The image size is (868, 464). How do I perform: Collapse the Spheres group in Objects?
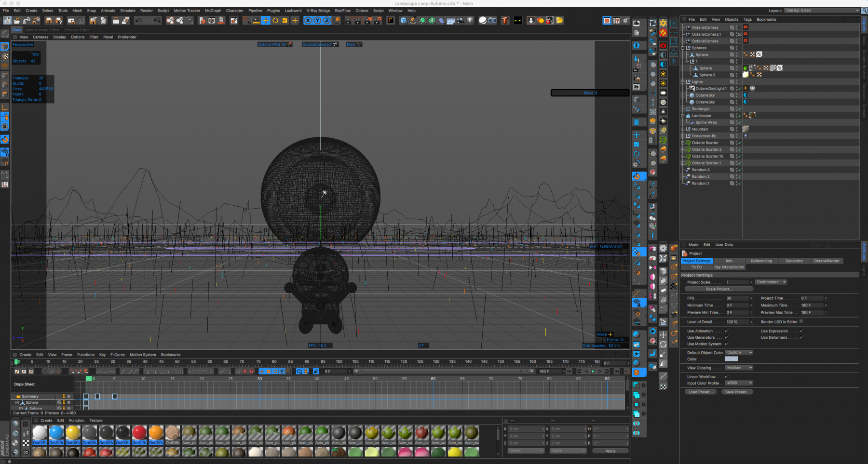point(683,48)
